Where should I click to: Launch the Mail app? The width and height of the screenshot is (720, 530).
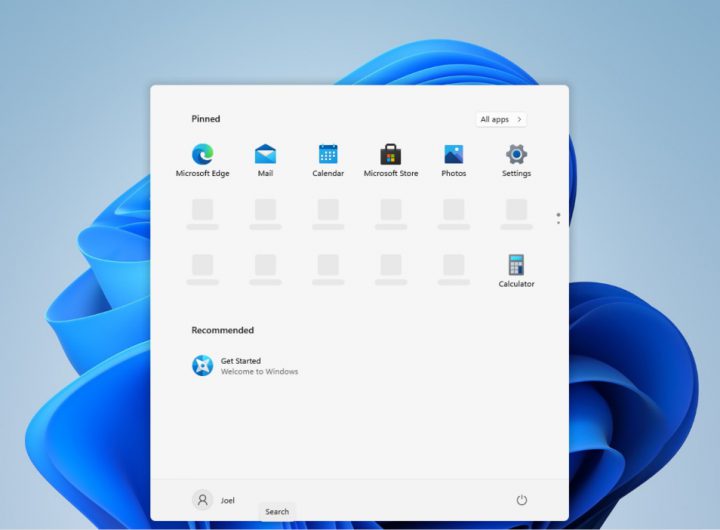coord(265,155)
